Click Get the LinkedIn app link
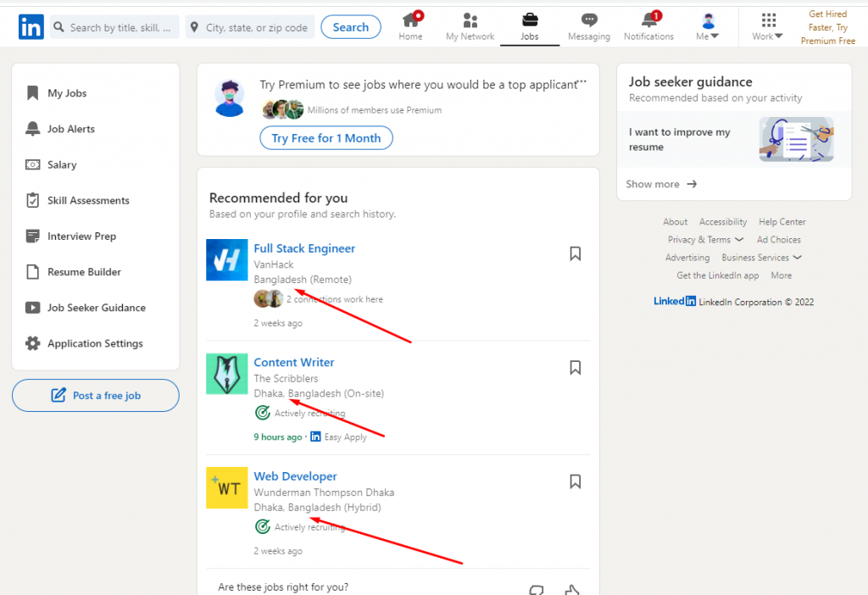 pos(717,275)
